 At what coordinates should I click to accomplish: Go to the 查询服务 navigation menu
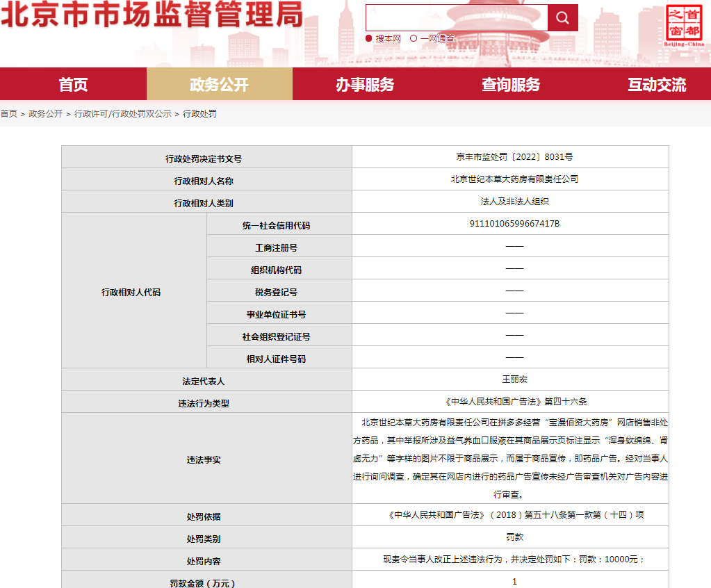click(511, 84)
